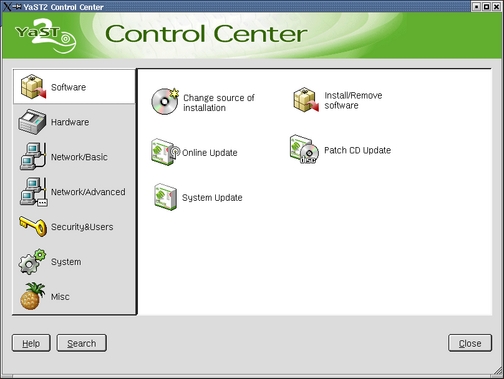Open the System Update box icon

tap(165, 197)
